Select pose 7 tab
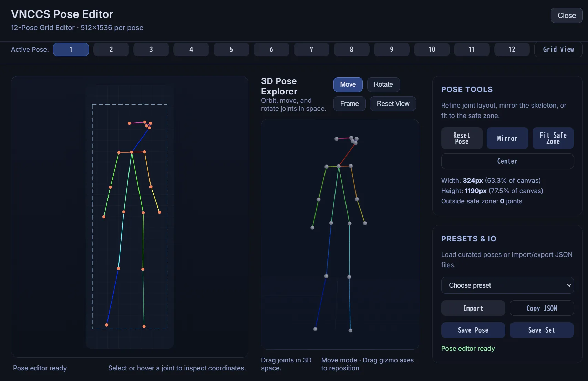The image size is (588, 381). (311, 49)
